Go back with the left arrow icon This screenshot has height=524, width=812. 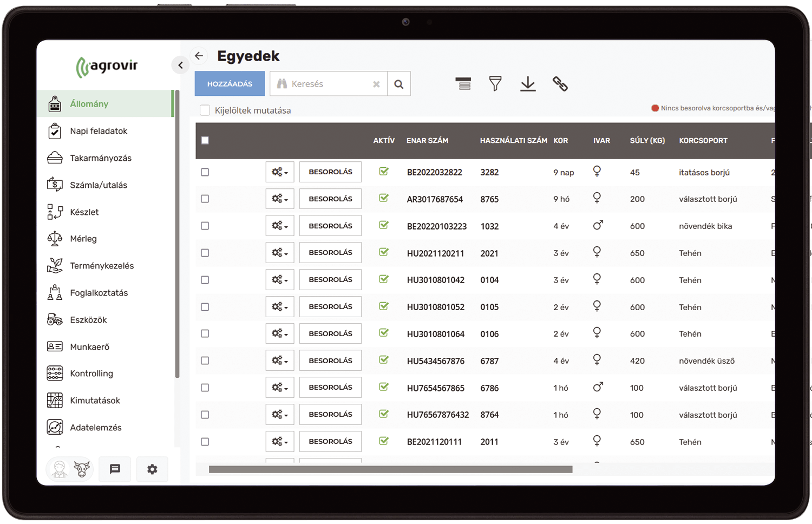[x=199, y=56]
